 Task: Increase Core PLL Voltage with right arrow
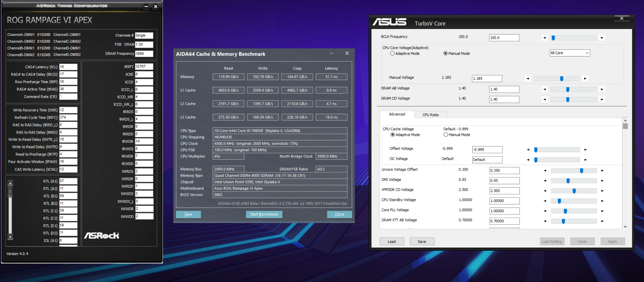coord(602,211)
